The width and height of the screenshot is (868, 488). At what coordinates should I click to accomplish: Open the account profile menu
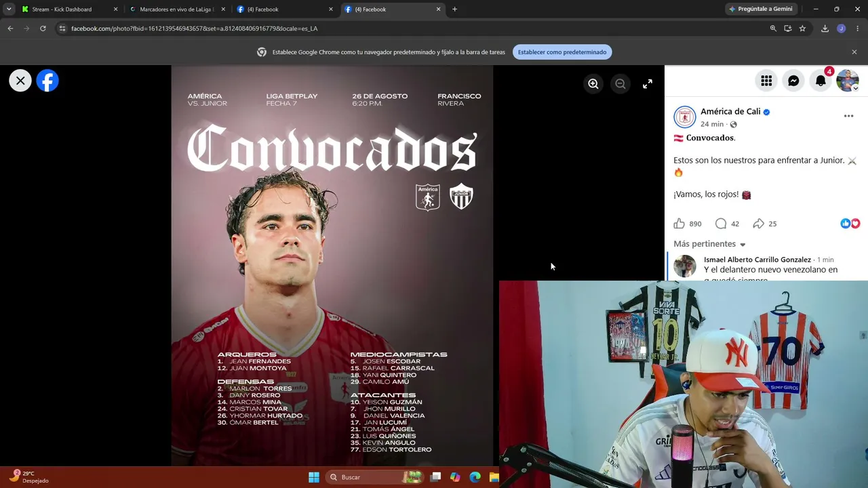coord(848,81)
